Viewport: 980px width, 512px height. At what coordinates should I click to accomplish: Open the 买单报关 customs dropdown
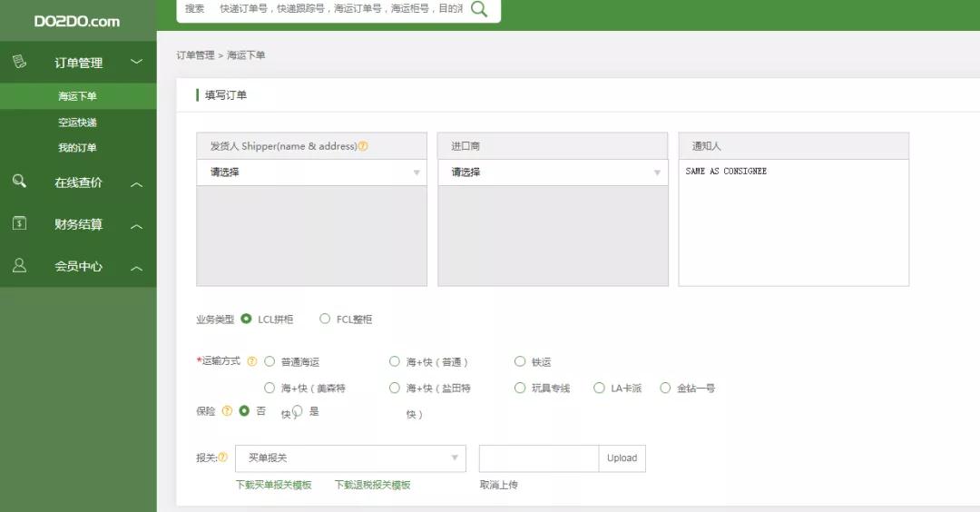[x=350, y=458]
